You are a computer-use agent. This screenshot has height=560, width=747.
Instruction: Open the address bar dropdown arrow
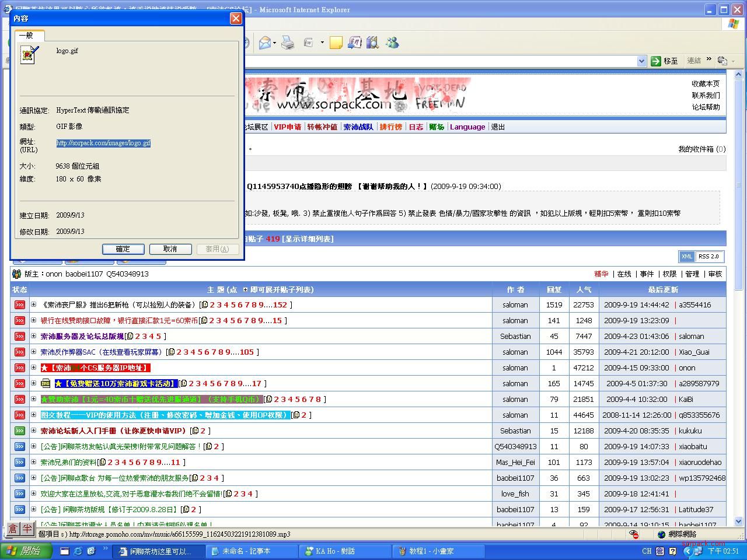(x=641, y=61)
